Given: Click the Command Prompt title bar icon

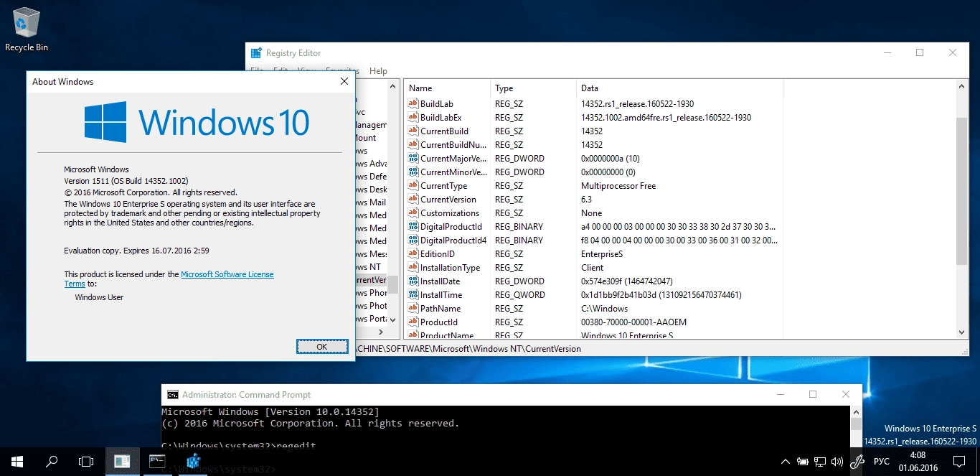Looking at the screenshot, I should pos(173,394).
